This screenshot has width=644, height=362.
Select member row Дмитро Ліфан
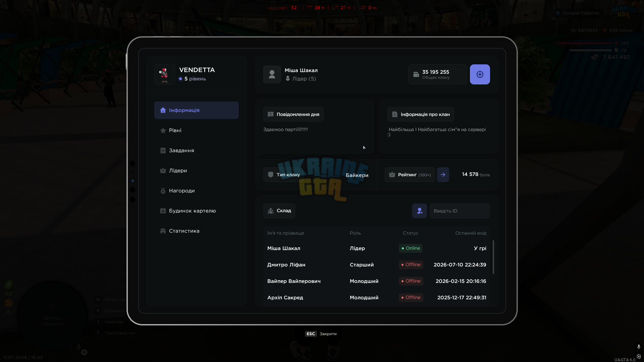pos(377,265)
